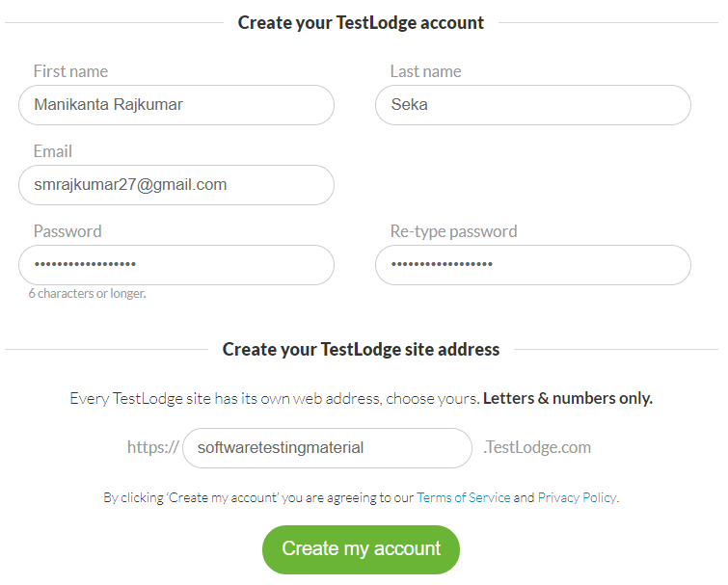The width and height of the screenshot is (728, 585).
Task: Open the Terms of Service link
Action: click(464, 498)
